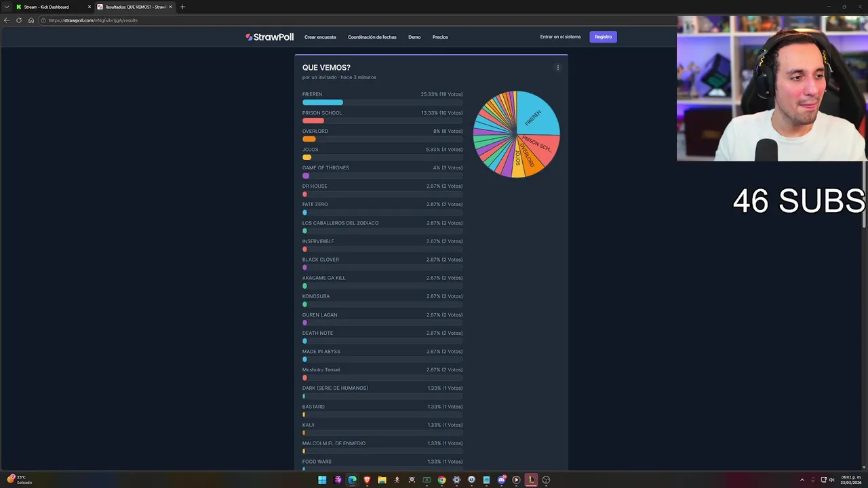Click the site info lock icon
868x488 pixels.
[43, 20]
